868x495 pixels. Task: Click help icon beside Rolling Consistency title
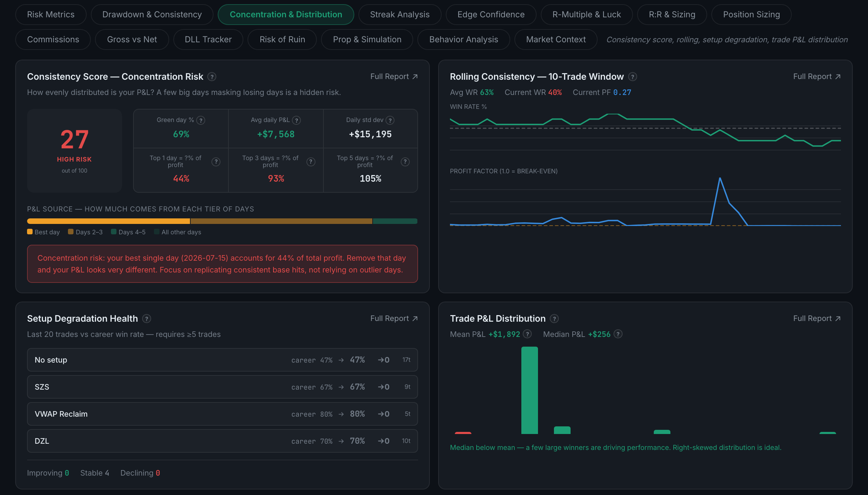click(633, 77)
